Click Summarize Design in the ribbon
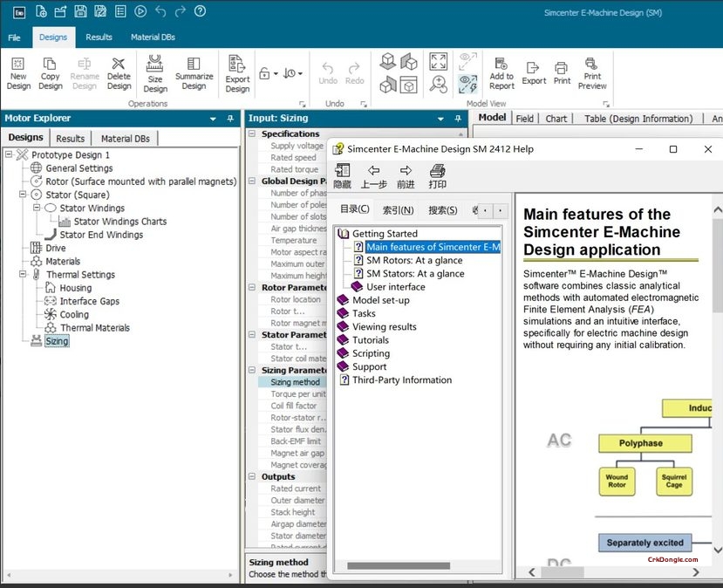Image resolution: width=723 pixels, height=588 pixels. [x=194, y=74]
